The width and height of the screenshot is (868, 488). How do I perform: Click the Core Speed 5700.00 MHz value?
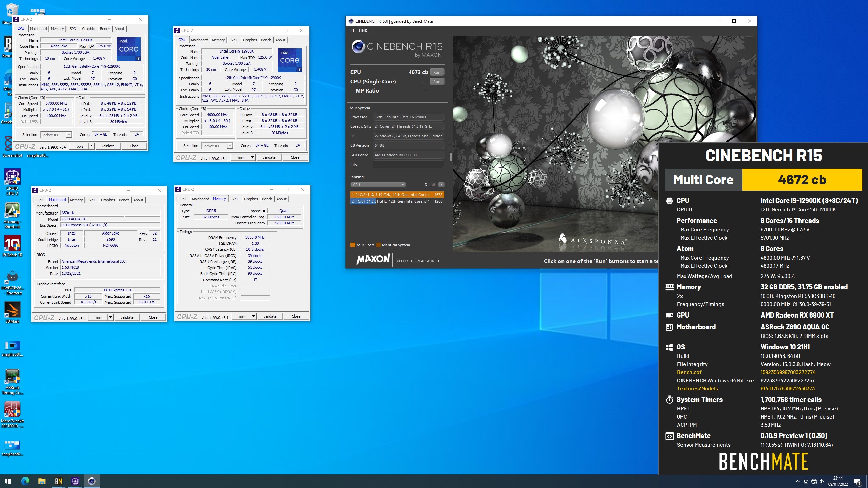[56, 103]
